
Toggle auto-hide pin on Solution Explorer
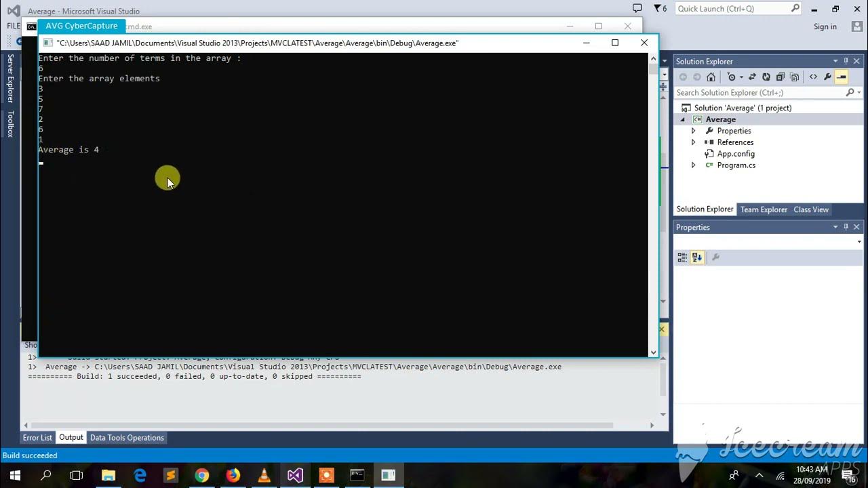coord(846,61)
